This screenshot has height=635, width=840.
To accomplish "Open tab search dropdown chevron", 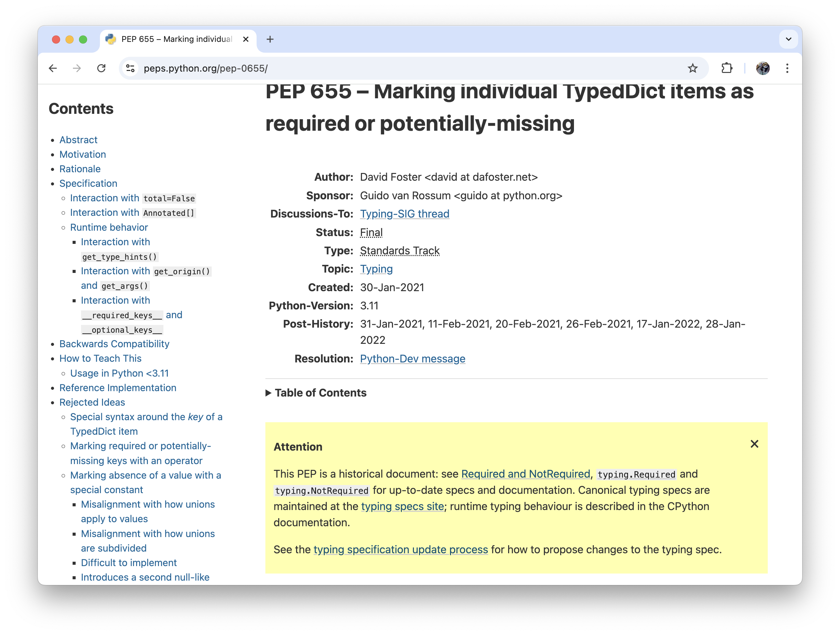I will pos(788,39).
